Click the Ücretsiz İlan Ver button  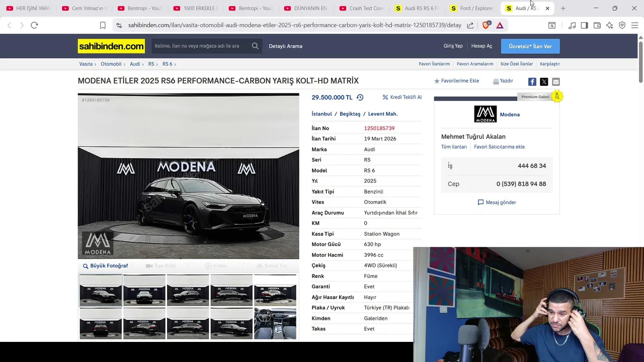pos(530,46)
